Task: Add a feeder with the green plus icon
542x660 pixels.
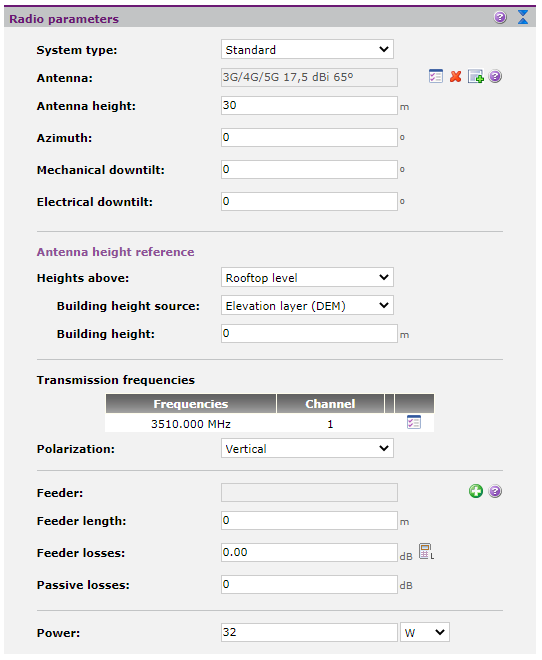Action: click(476, 491)
